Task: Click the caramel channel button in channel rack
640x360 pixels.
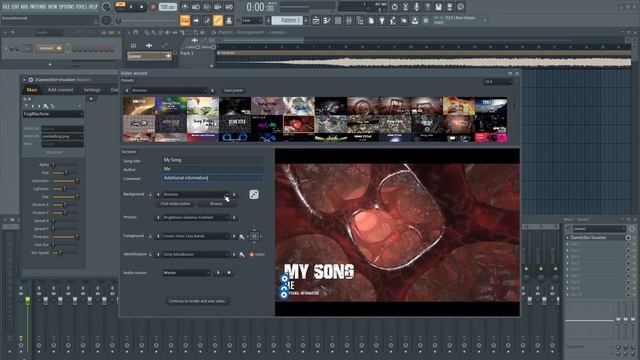Action: (x=50, y=48)
